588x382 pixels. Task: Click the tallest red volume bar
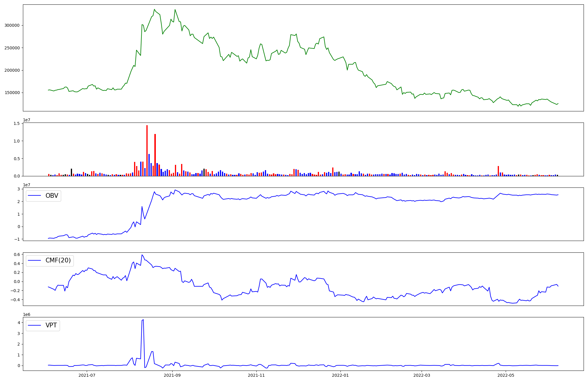coord(147,150)
